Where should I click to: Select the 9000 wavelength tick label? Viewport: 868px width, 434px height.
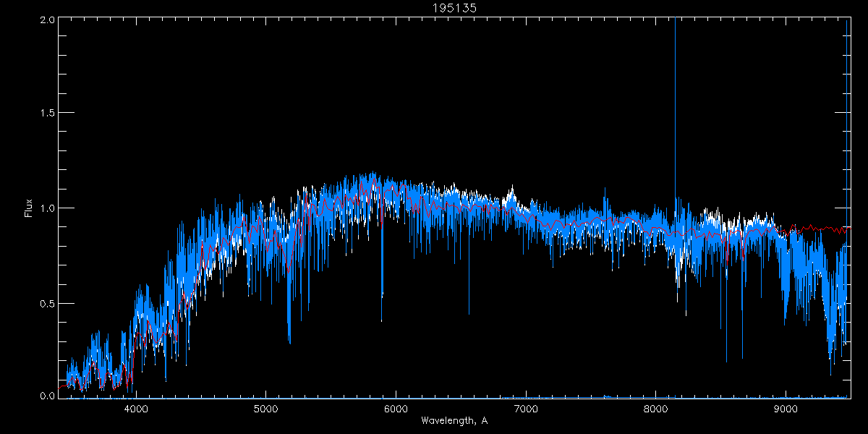[785, 408]
